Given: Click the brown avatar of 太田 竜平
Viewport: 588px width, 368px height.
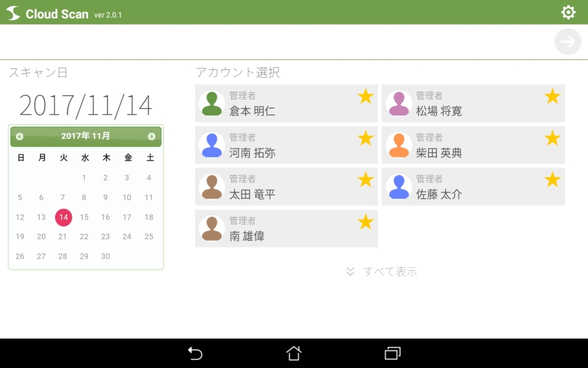Looking at the screenshot, I should coord(212,187).
